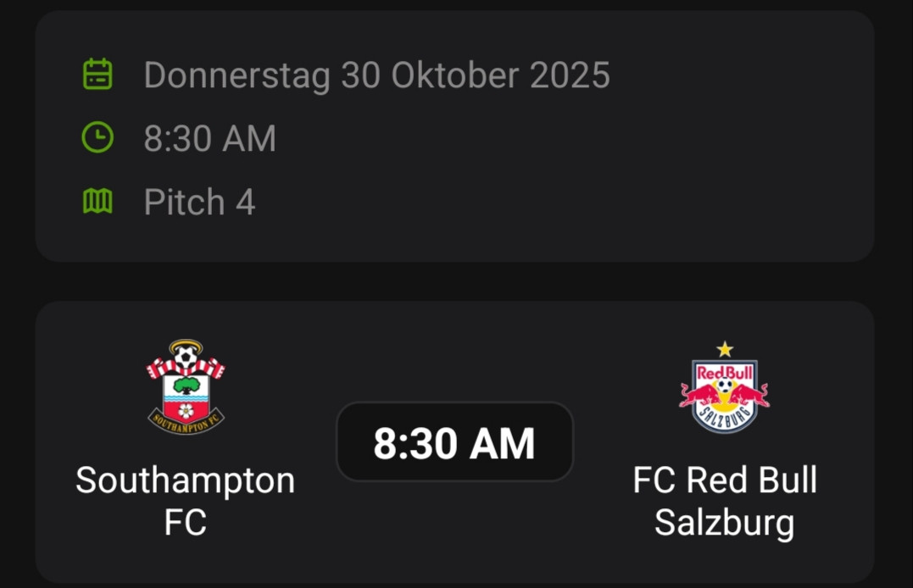Click the "Red Bull" wordmark on Salzburg crest
The width and height of the screenshot is (913, 588).
pyautogui.click(x=725, y=371)
